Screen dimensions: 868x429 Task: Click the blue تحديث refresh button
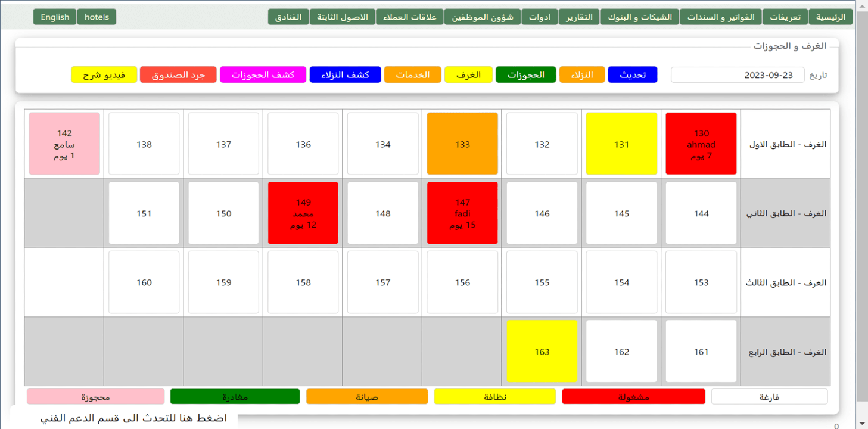(632, 75)
